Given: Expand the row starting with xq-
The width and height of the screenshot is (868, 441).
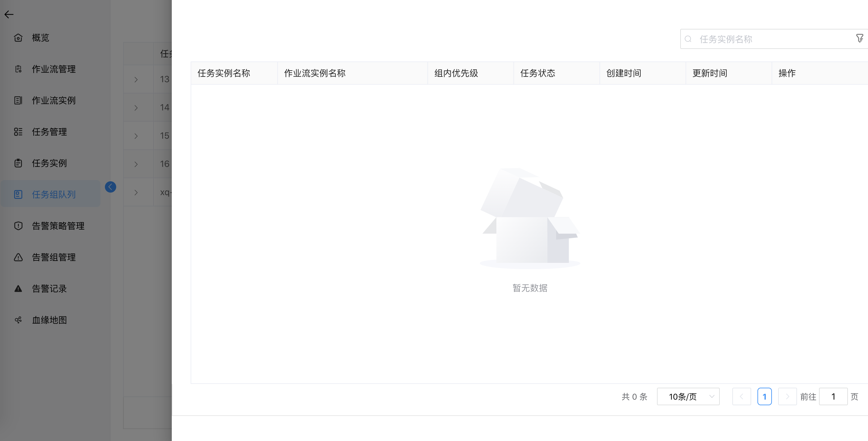Looking at the screenshot, I should pyautogui.click(x=136, y=192).
